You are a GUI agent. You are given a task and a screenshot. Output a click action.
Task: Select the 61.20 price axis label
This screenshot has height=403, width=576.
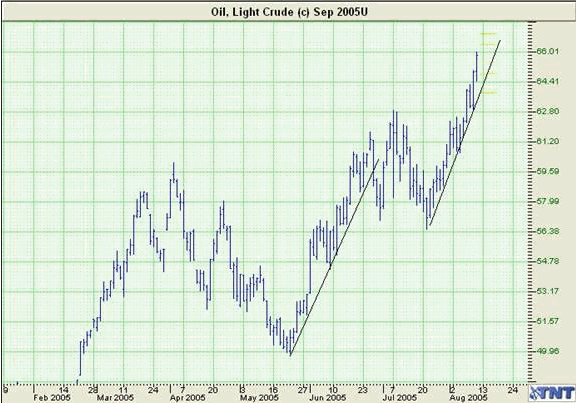[x=548, y=141]
